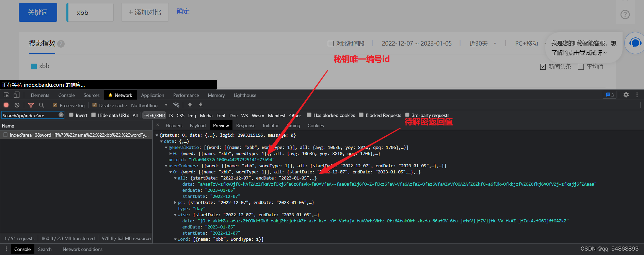
Task: Check 3rd-party requests checkbox
Action: 407,115
